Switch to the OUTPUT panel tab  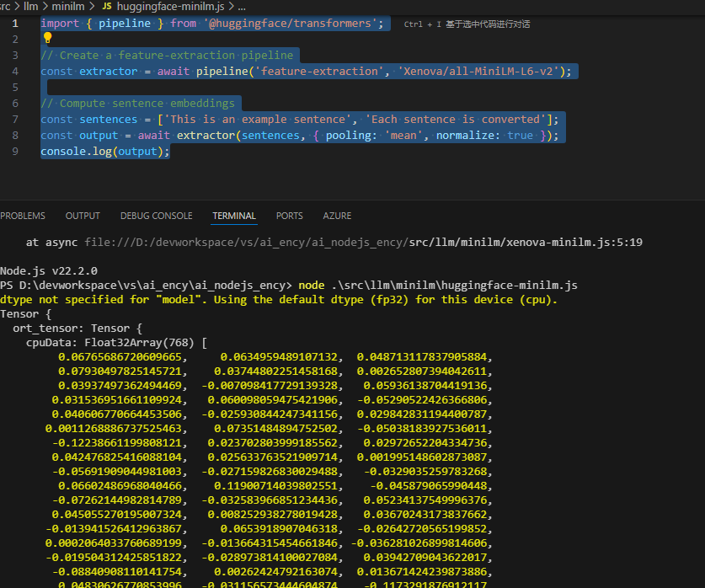pos(83,216)
